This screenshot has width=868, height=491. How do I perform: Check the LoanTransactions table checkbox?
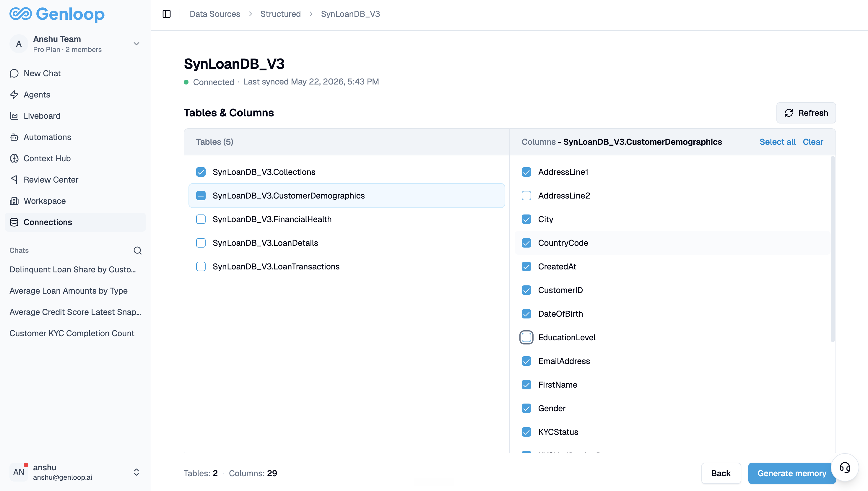pyautogui.click(x=201, y=266)
